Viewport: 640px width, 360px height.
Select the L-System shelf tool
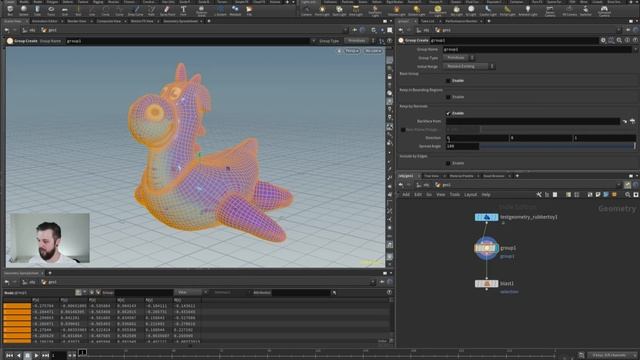220,11
